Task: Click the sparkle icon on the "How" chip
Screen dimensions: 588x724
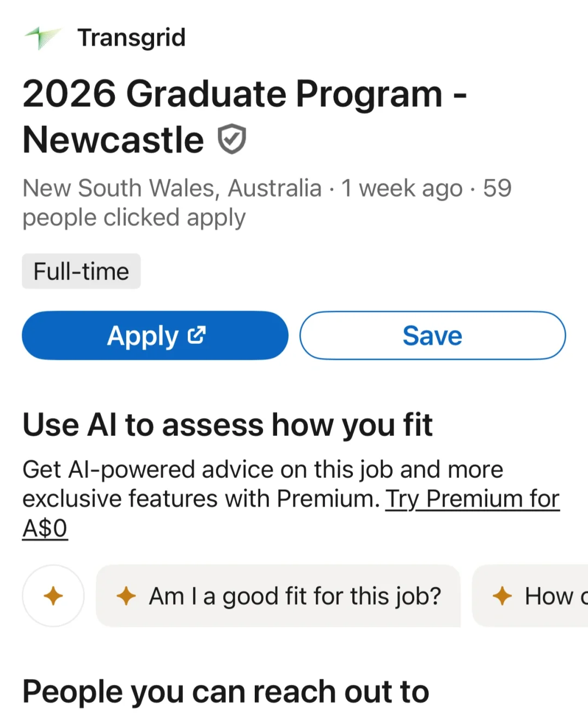Action: click(x=502, y=596)
